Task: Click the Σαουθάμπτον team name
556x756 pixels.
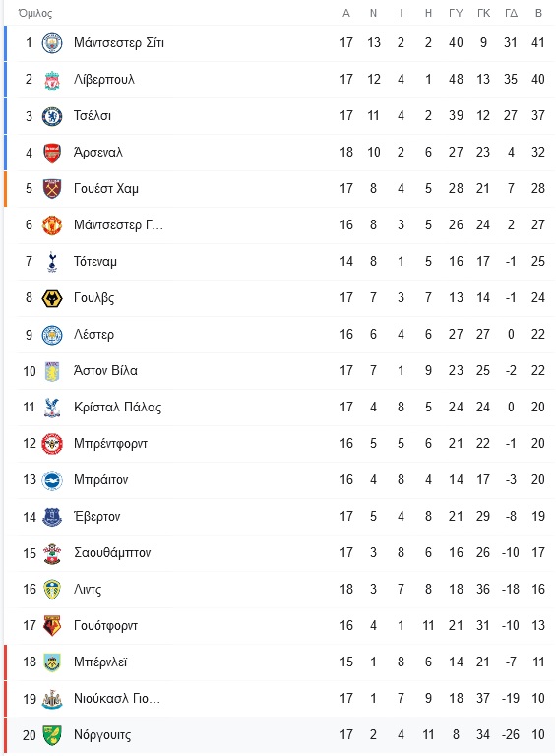Action: pos(112,553)
